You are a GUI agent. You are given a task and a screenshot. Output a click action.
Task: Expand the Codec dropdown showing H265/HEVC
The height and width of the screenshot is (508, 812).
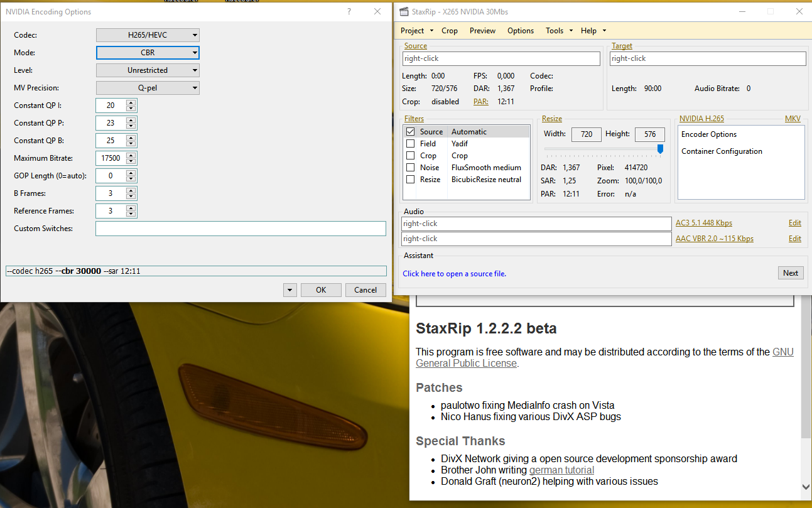[148, 35]
